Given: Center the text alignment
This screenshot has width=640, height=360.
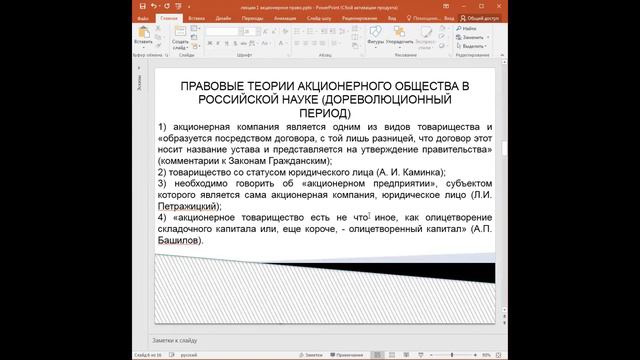Looking at the screenshot, I should (x=305, y=43).
